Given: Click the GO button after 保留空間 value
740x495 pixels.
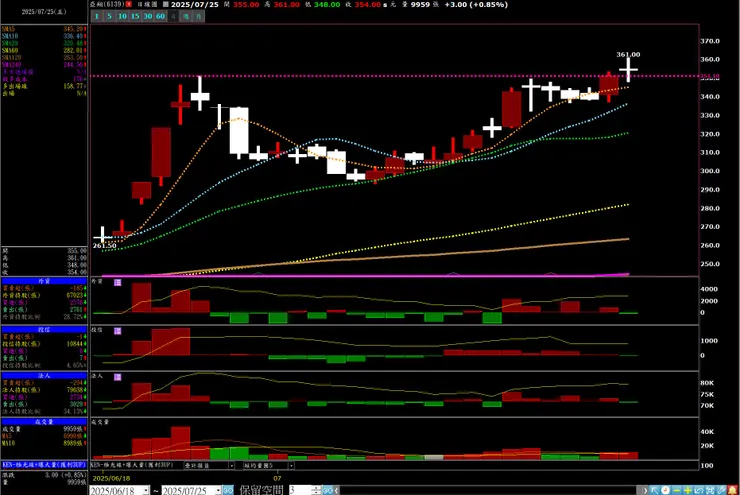Looking at the screenshot, I should pos(327,491).
